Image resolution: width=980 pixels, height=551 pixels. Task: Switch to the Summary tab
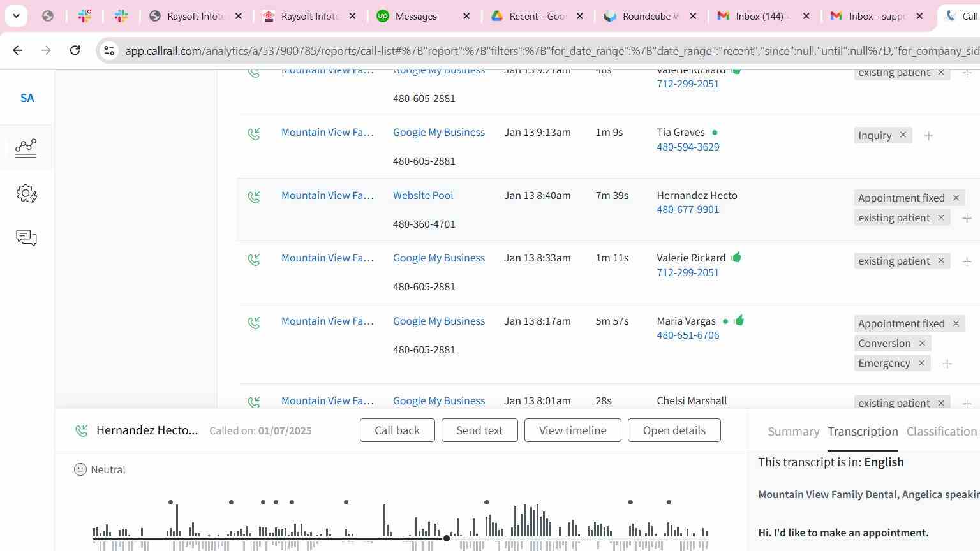point(793,432)
